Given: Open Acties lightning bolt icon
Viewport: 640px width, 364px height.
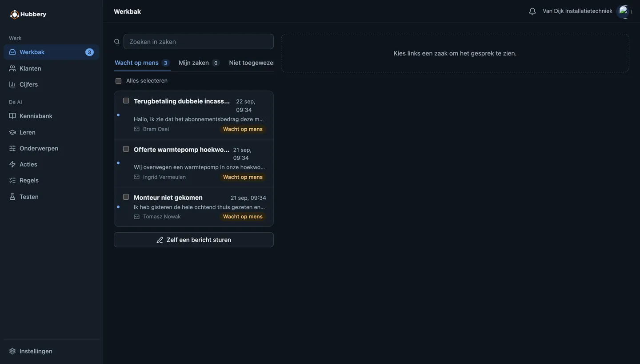Looking at the screenshot, I should point(12,164).
